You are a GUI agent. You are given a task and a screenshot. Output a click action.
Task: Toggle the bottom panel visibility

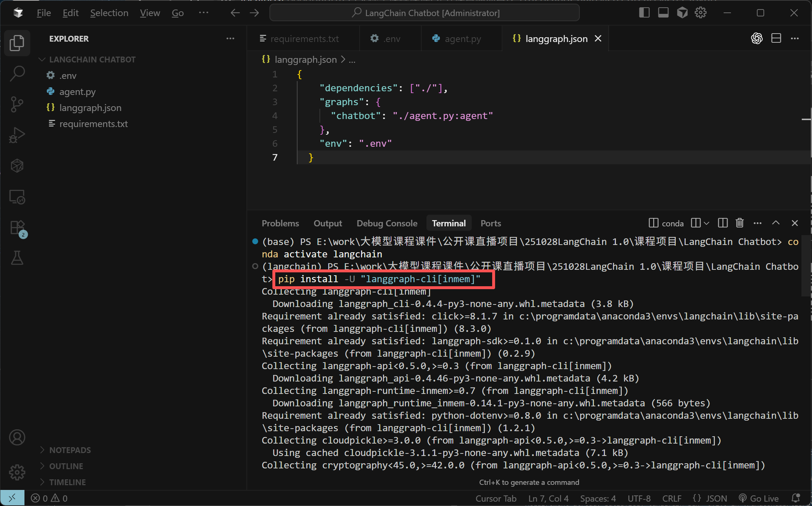point(663,13)
